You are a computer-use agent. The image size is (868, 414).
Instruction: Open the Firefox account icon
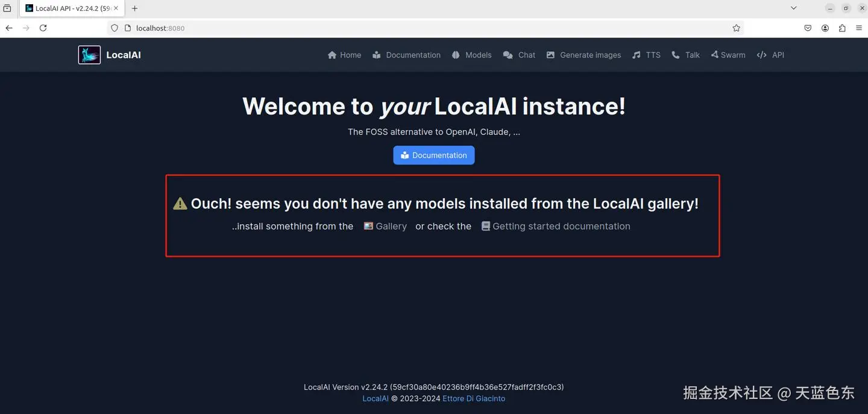825,28
